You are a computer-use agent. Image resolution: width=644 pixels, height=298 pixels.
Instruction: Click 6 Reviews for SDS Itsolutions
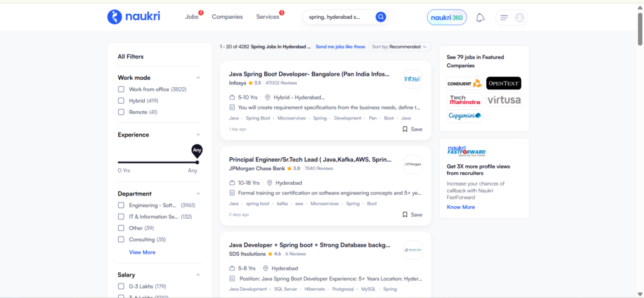pos(296,253)
